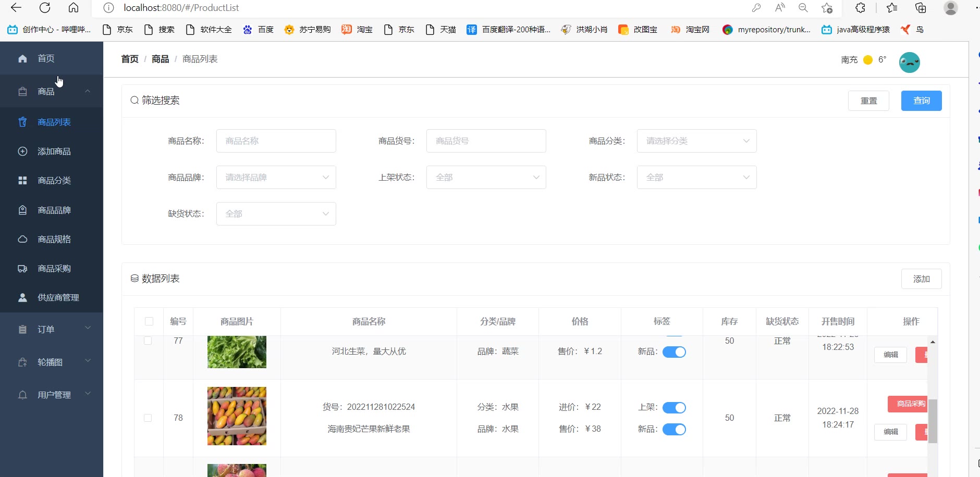Image resolution: width=980 pixels, height=477 pixels.
Task: Open the 创作中心 bookmark
Action: (49, 30)
